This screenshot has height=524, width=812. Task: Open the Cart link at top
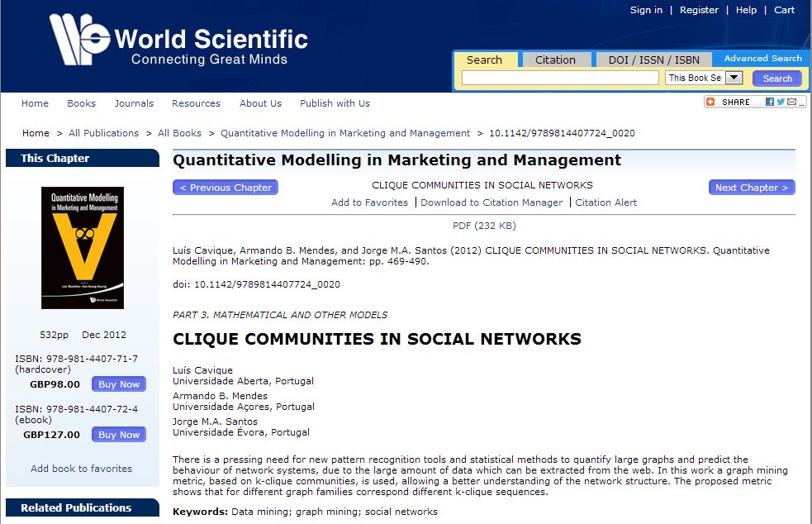[784, 10]
